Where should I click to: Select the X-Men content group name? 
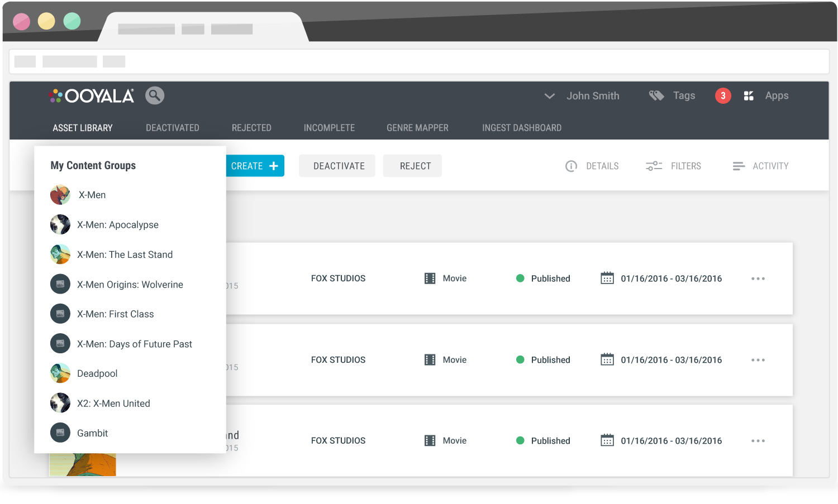click(x=92, y=195)
